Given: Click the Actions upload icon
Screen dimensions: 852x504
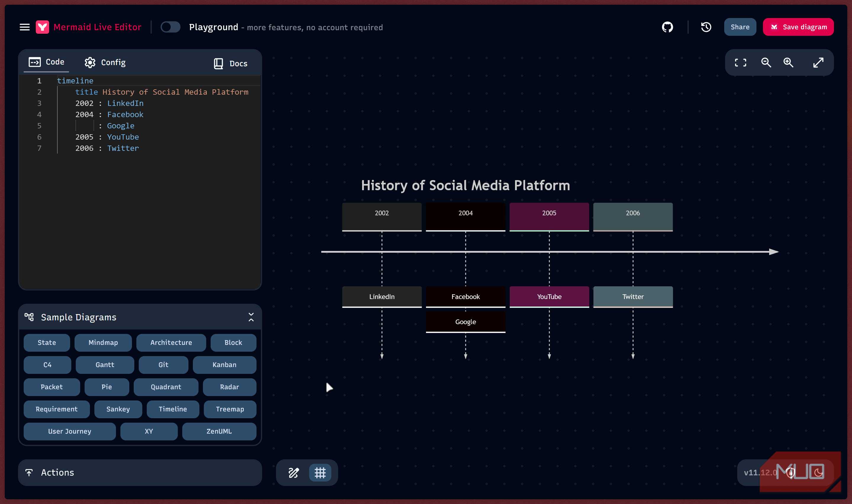Looking at the screenshot, I should 29,472.
